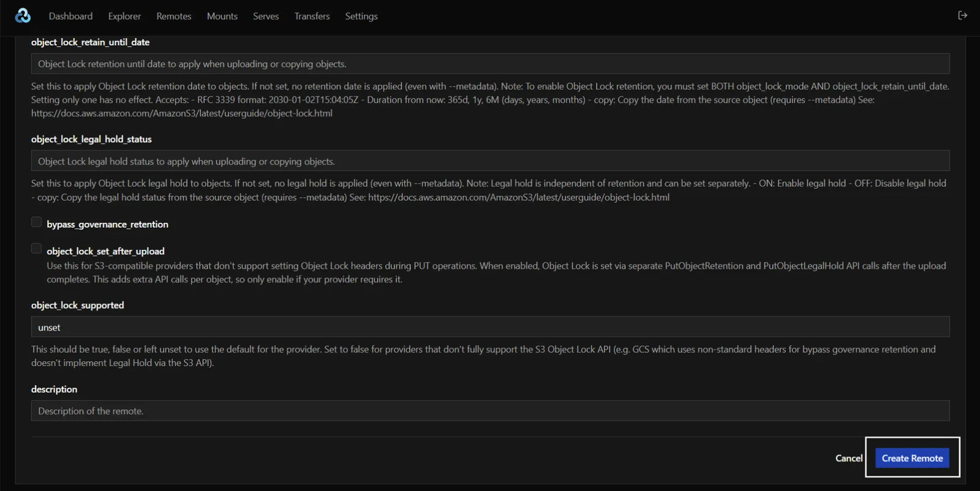Viewport: 980px width, 491px height.
Task: Open Settings from the navigation bar
Action: click(x=361, y=17)
